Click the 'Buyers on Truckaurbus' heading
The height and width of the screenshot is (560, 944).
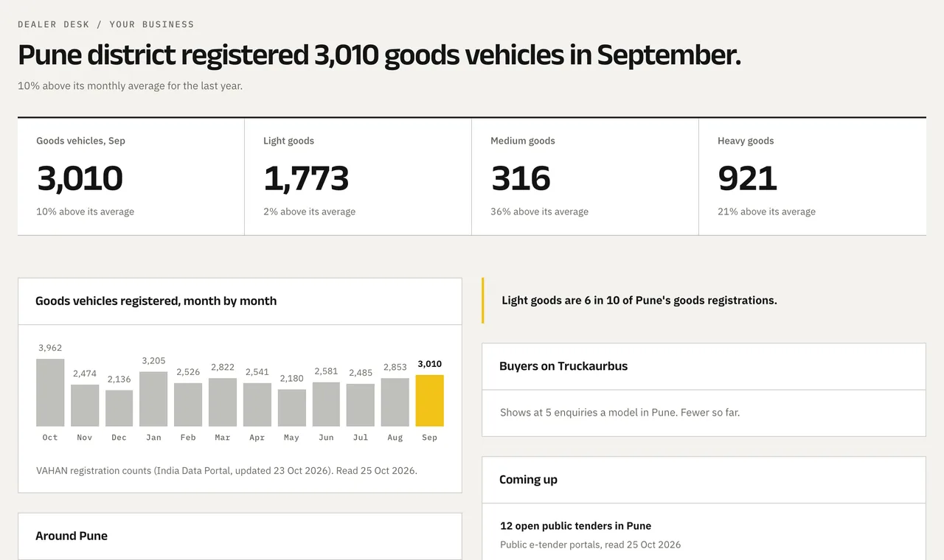[x=563, y=366]
